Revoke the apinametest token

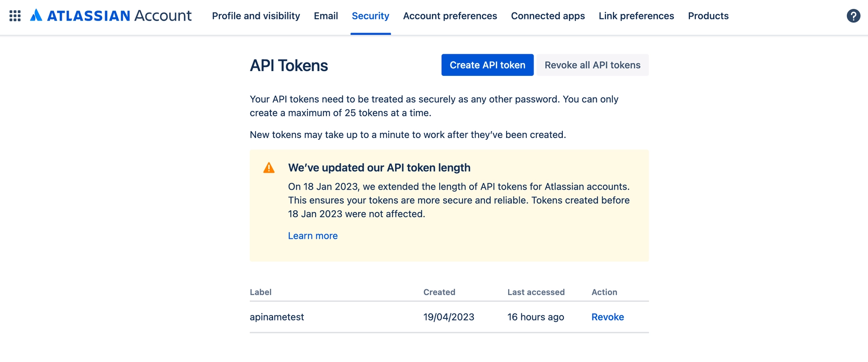pyautogui.click(x=607, y=317)
